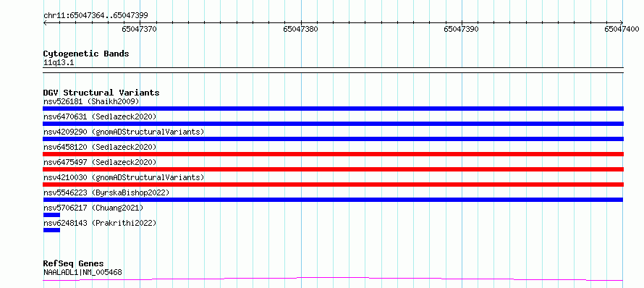Click the nsv6458120 (Sedlazeck2020) label
Viewport: 644px width, 288px height.
pos(100,147)
